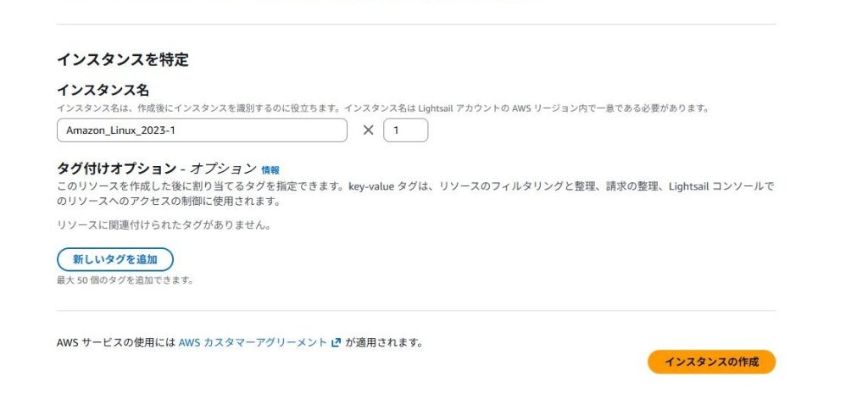
Task: Click the が適用されます text
Action: click(x=384, y=343)
